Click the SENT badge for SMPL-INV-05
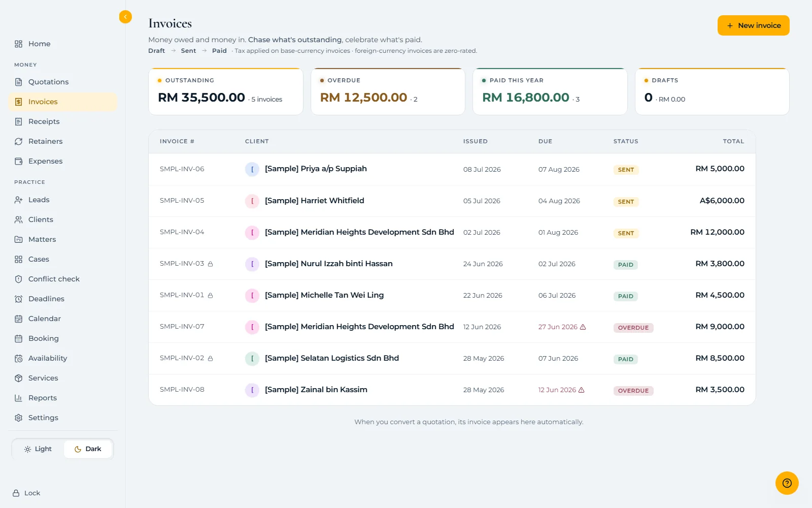The width and height of the screenshot is (812, 508). [x=626, y=202]
